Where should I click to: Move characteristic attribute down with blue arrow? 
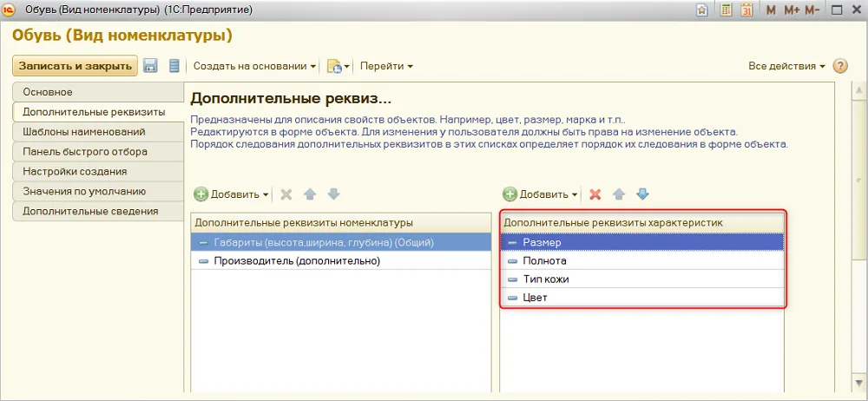pyautogui.click(x=642, y=194)
